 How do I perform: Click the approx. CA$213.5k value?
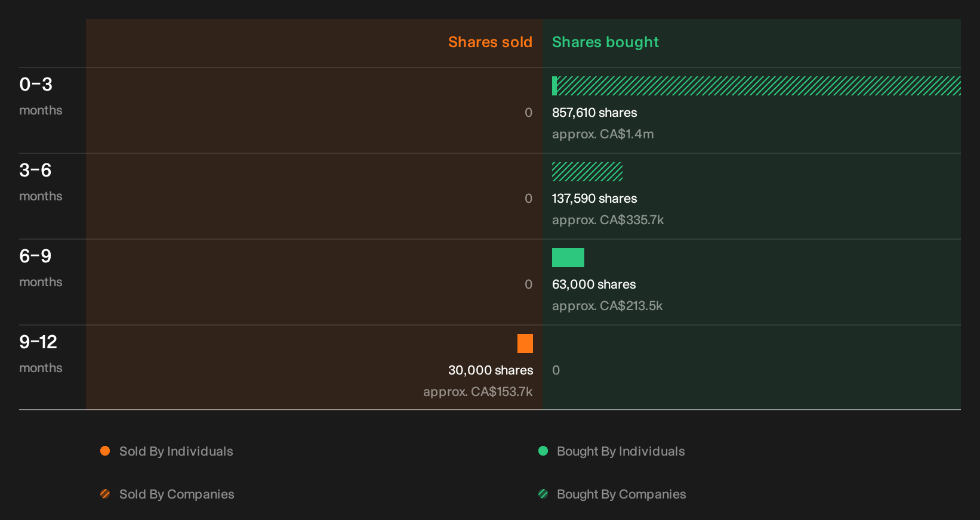pyautogui.click(x=607, y=306)
